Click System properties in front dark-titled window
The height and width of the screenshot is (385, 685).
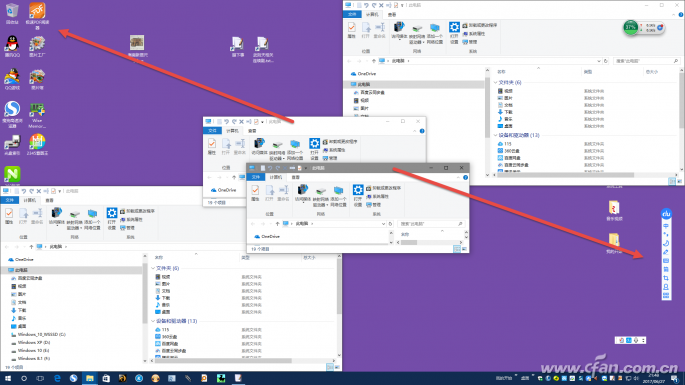(377, 196)
